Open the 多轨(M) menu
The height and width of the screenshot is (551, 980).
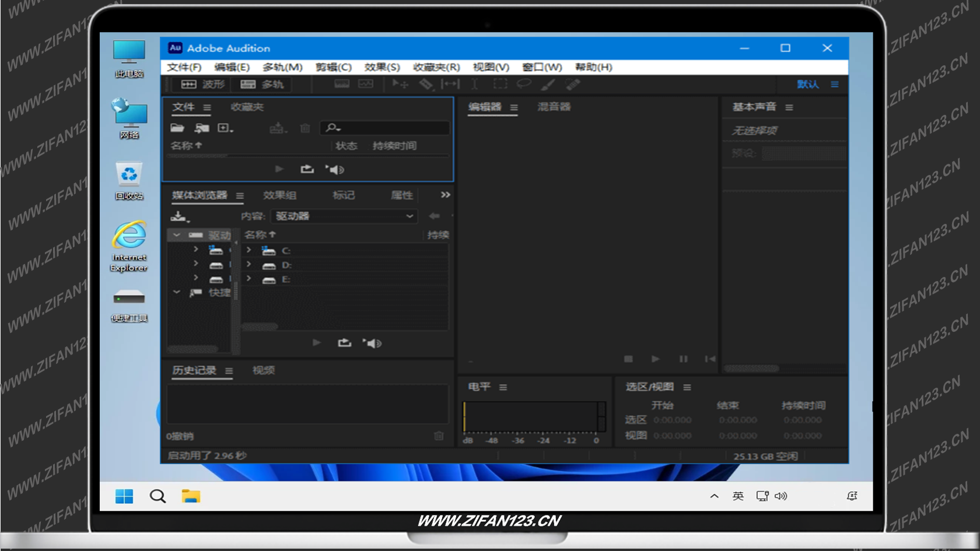pos(282,67)
